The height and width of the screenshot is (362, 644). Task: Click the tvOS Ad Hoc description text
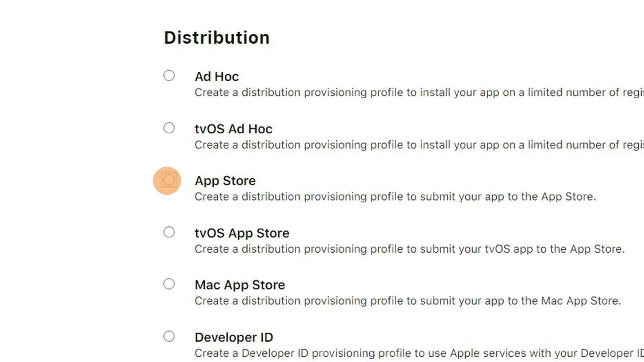pos(402,144)
